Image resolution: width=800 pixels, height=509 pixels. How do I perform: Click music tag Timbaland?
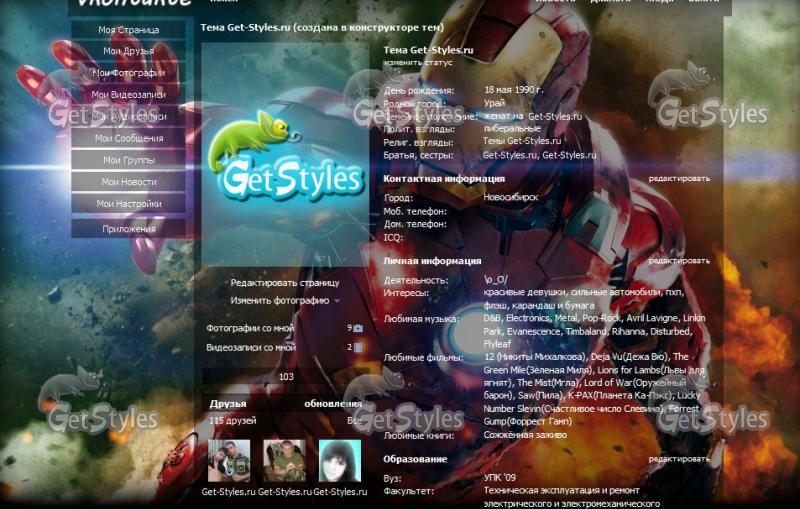tap(586, 332)
